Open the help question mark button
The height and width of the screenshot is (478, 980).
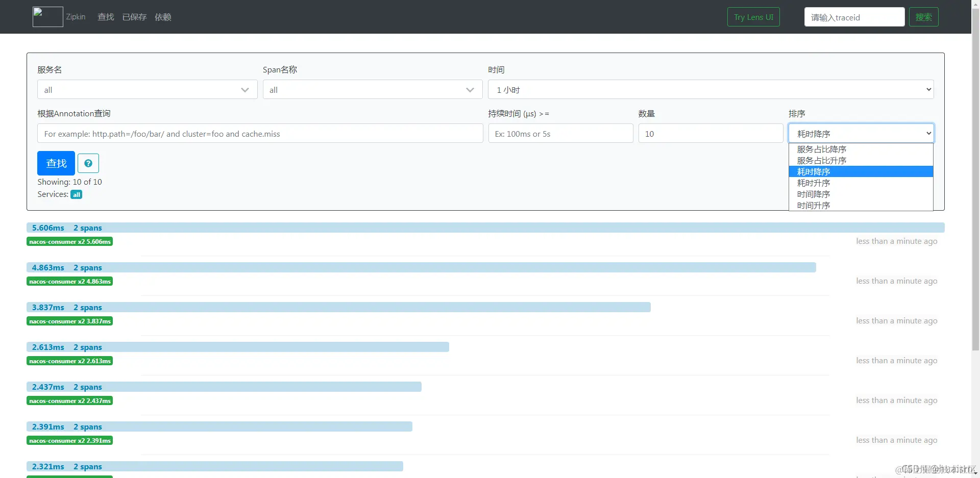click(88, 163)
